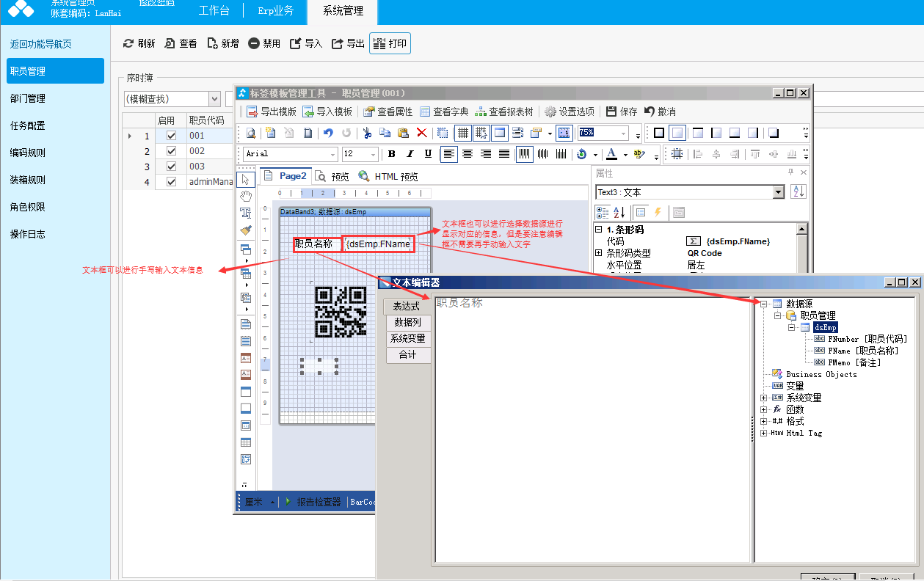Select the hand pan tool

[246, 195]
